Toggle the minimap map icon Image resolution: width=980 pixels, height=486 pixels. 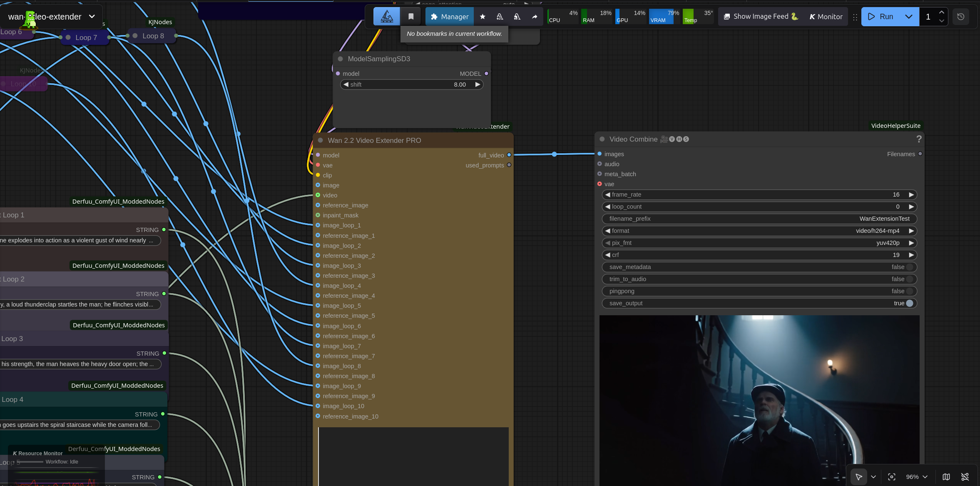(946, 477)
